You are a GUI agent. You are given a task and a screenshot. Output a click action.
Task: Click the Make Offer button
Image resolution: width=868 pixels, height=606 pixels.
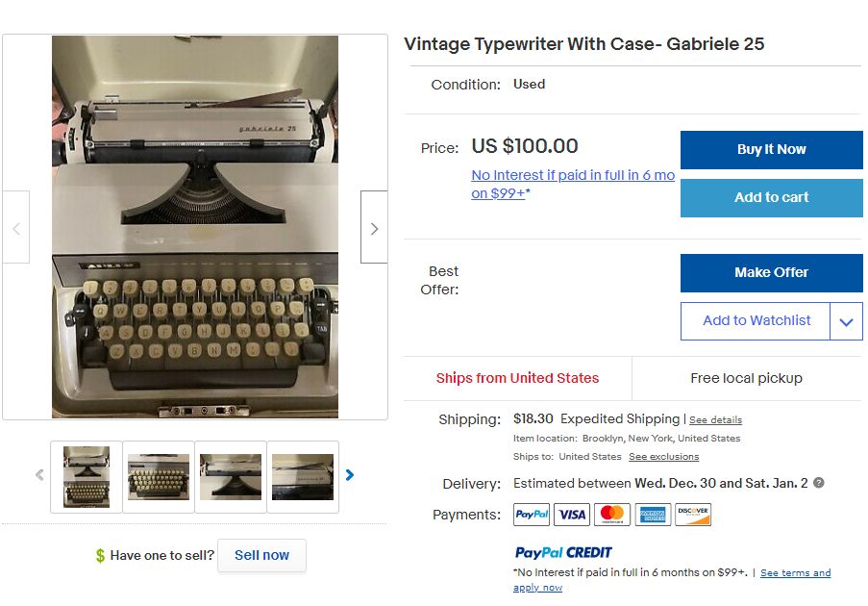click(x=771, y=273)
